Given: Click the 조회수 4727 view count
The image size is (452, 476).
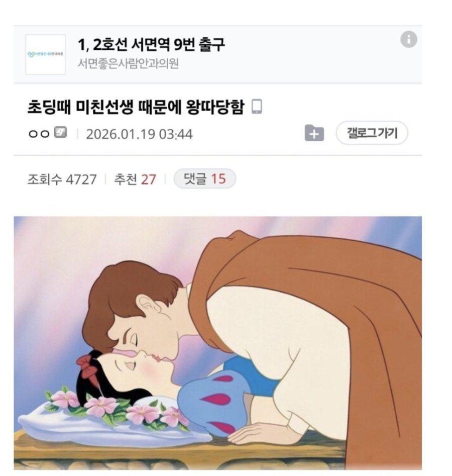Looking at the screenshot, I should pos(62,179).
